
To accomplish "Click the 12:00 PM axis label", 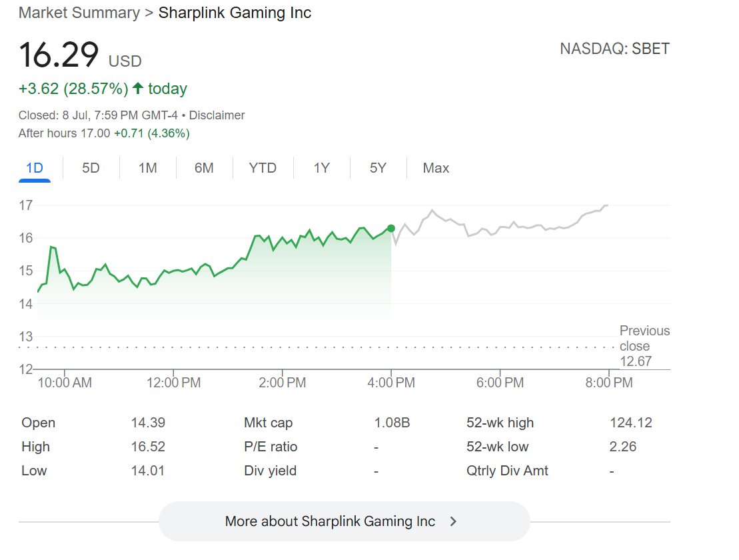I will 173,382.
